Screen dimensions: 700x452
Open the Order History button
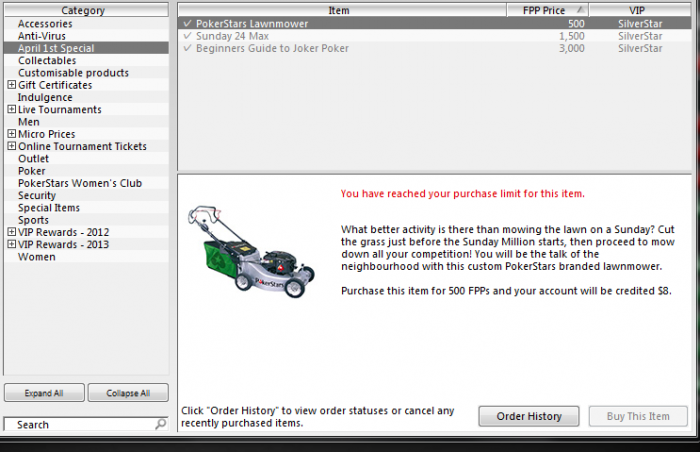[x=529, y=416]
